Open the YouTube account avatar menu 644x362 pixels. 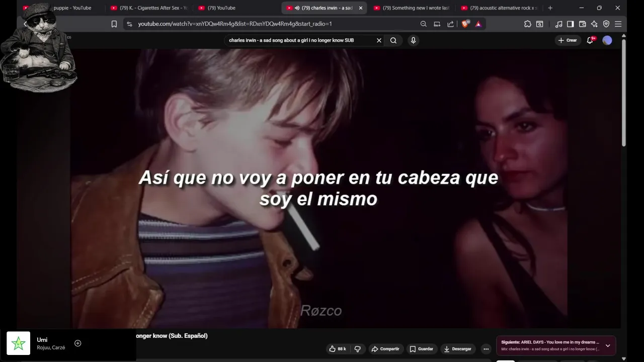coord(607,40)
